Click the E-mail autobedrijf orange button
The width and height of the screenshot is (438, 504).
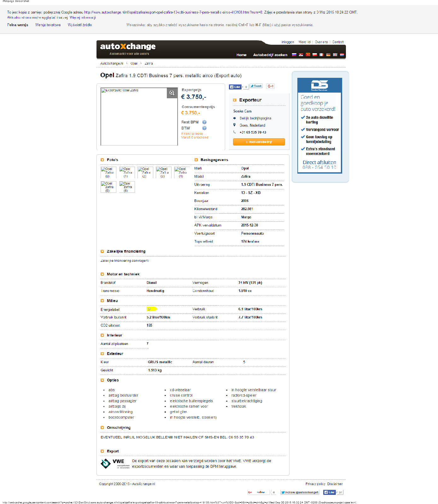pos(259,142)
